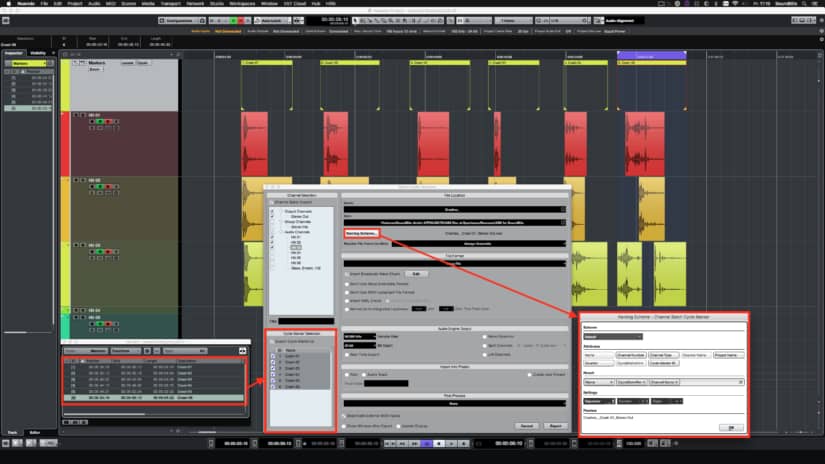Click the red audio clip at start of HH 01
The width and height of the screenshot is (825, 464).
254,144
